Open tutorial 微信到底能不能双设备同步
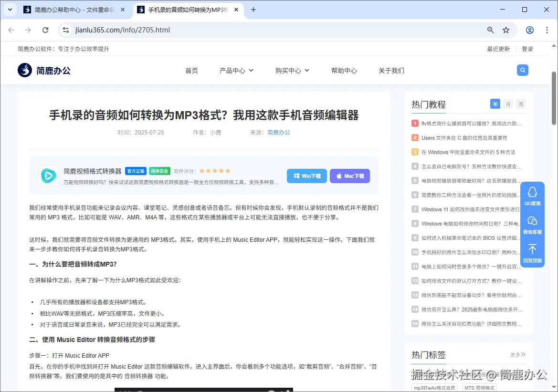Viewport: 558px width, 392px height. coord(472,295)
